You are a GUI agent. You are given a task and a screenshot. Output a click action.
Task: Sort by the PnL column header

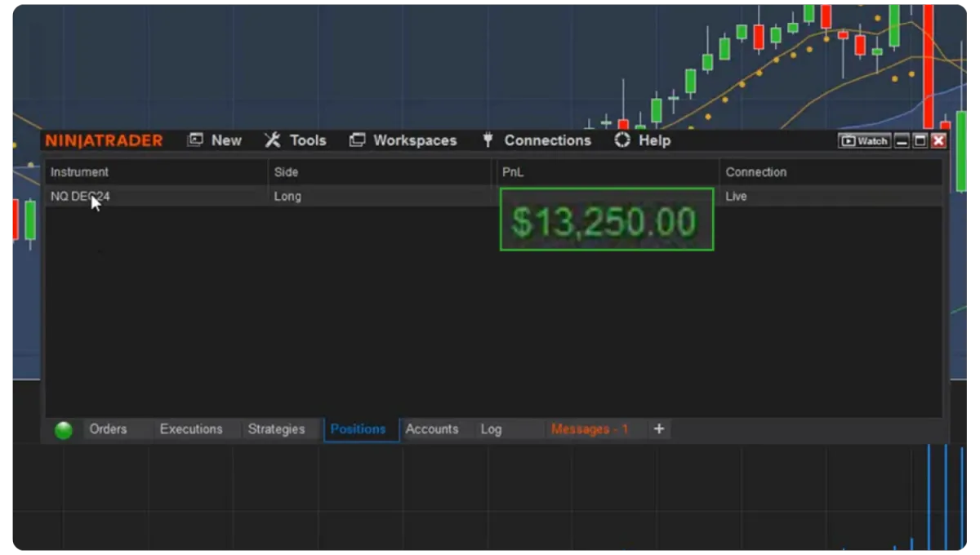(607, 172)
